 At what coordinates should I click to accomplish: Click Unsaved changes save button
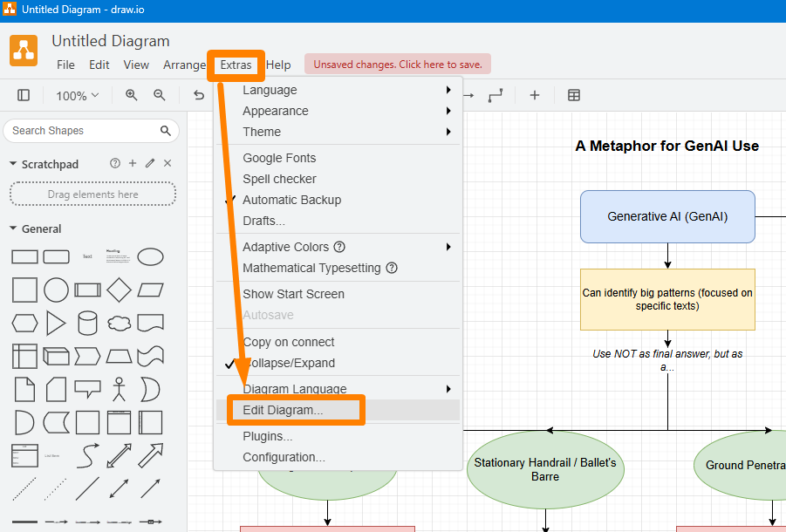point(398,65)
